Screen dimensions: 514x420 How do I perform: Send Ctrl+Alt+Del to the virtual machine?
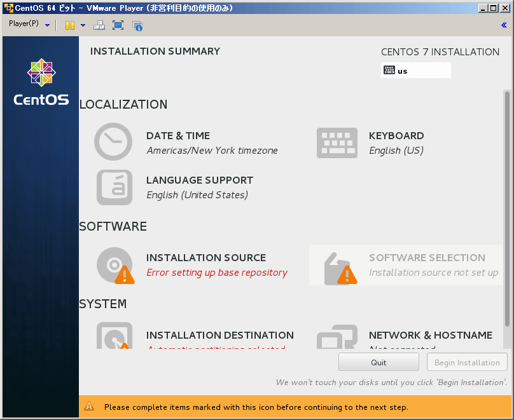(x=99, y=25)
